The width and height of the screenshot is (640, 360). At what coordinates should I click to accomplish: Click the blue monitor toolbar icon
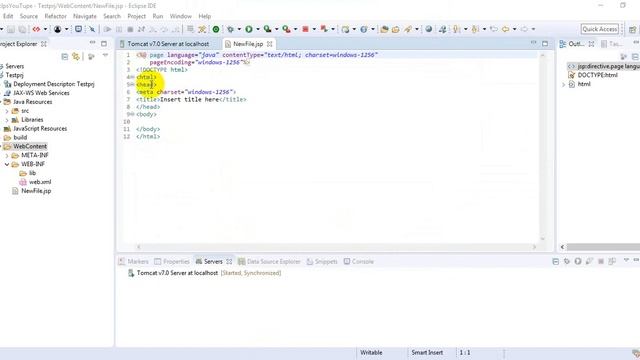[78, 29]
